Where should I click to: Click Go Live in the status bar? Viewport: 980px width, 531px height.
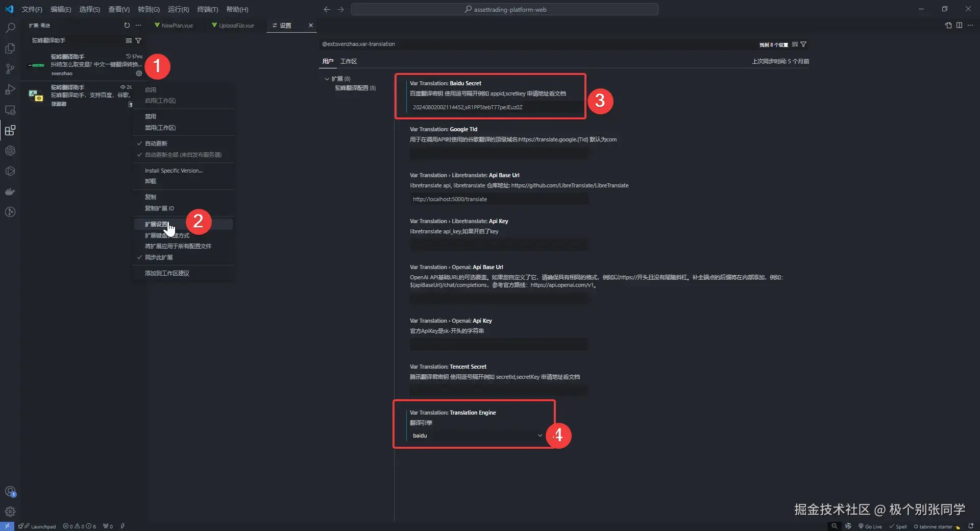tap(870, 526)
